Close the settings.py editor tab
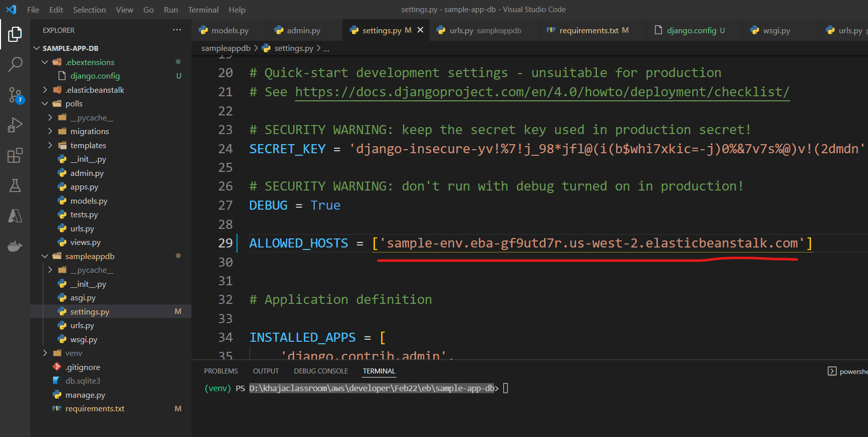The height and width of the screenshot is (437, 868). pyautogui.click(x=420, y=30)
